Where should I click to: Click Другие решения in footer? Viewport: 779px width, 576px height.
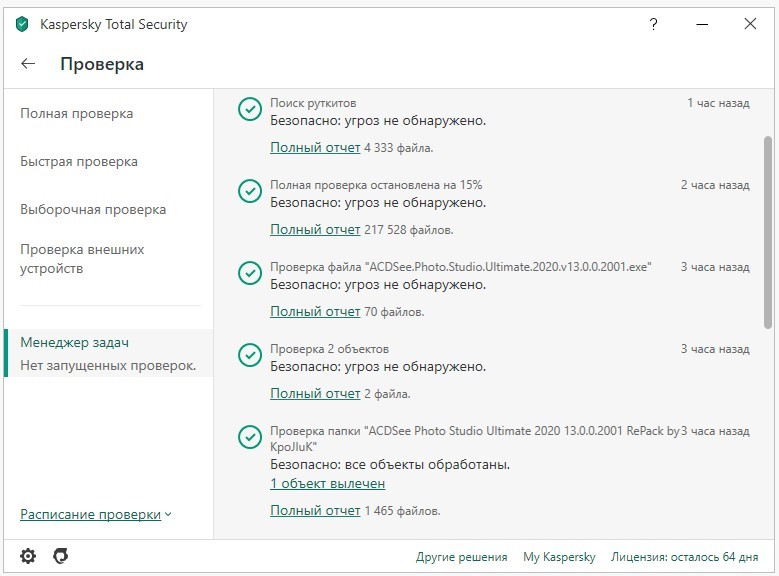click(462, 557)
